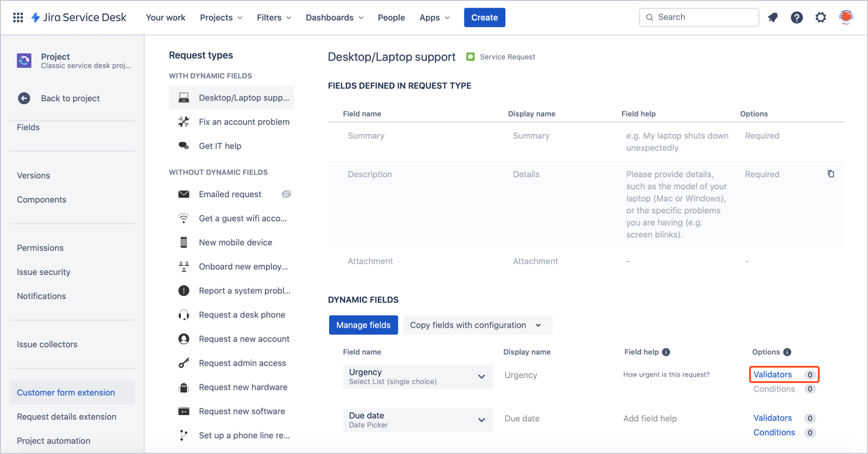The image size is (868, 454).
Task: Open the Get IT help request type
Action: tap(220, 146)
